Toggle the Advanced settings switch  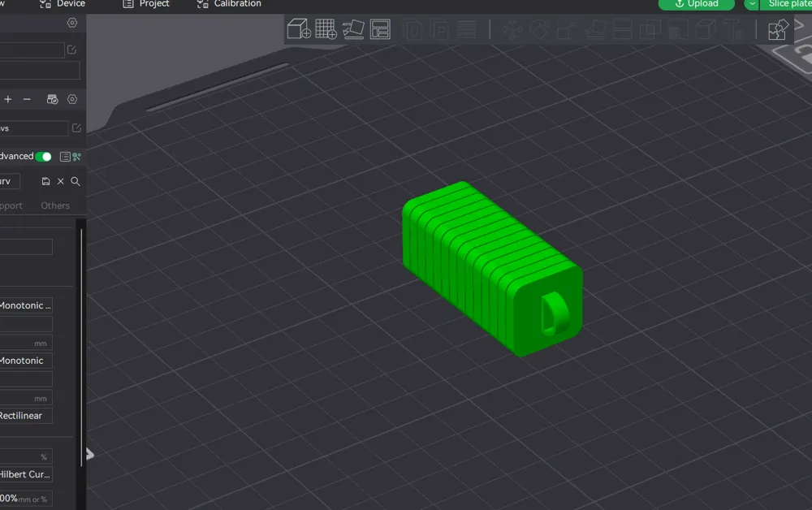coord(43,157)
